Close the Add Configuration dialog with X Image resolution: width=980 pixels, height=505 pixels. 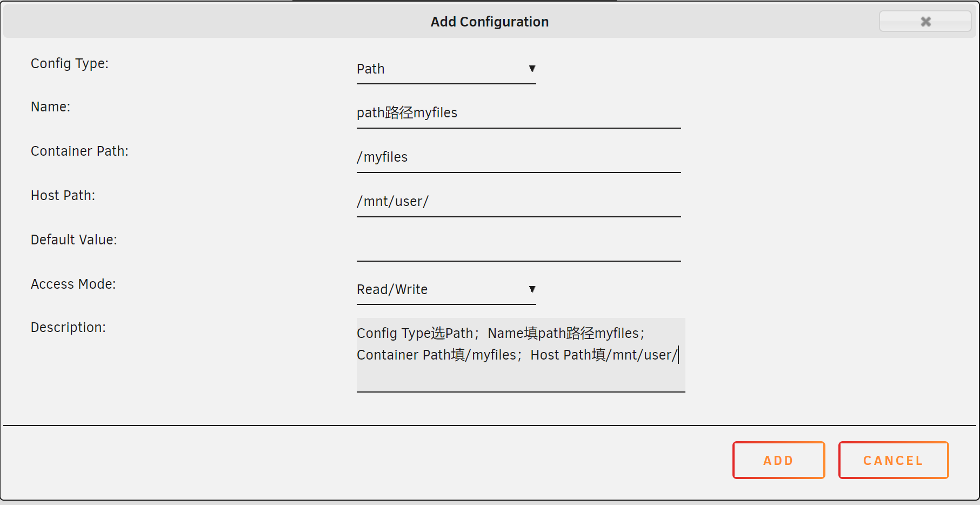(925, 21)
